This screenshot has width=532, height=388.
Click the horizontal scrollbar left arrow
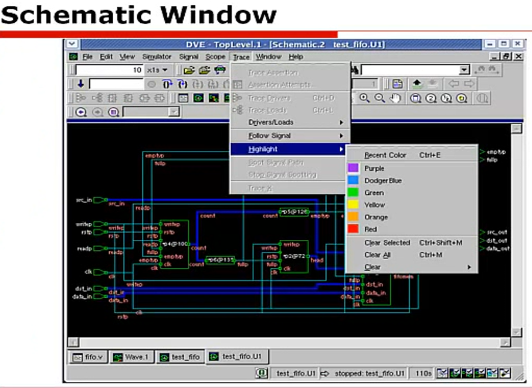(73, 342)
